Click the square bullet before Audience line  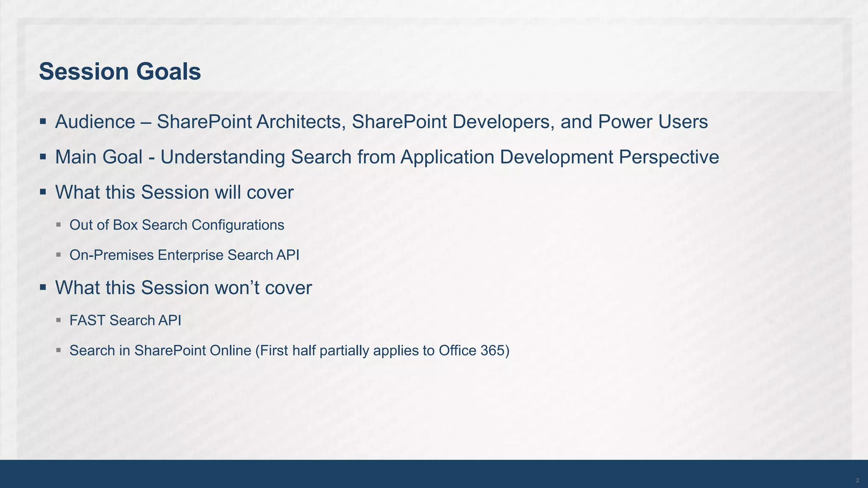click(x=43, y=122)
